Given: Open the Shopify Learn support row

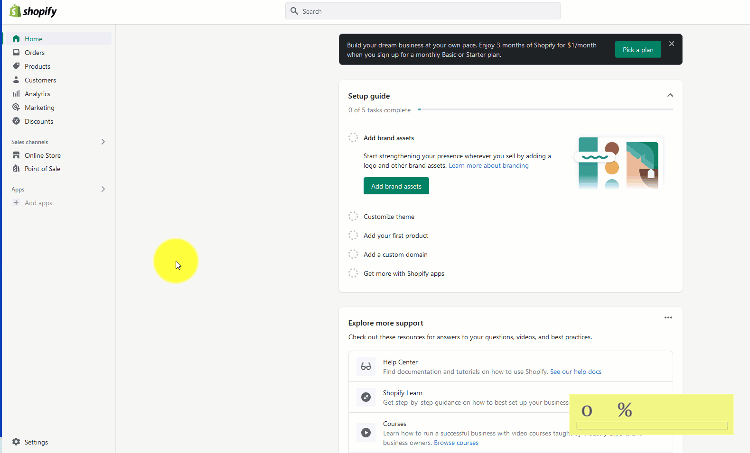Looking at the screenshot, I should [510, 397].
